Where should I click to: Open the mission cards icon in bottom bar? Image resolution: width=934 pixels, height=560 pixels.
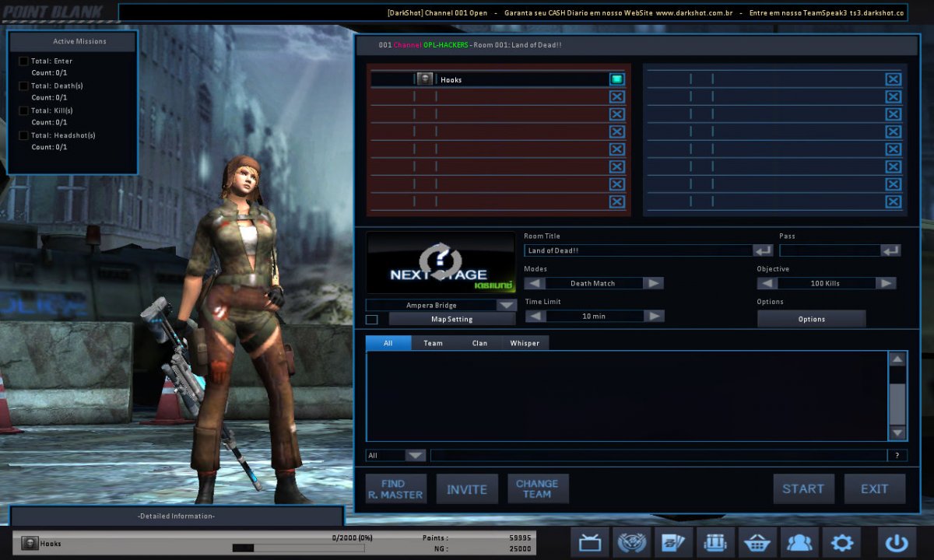click(674, 542)
